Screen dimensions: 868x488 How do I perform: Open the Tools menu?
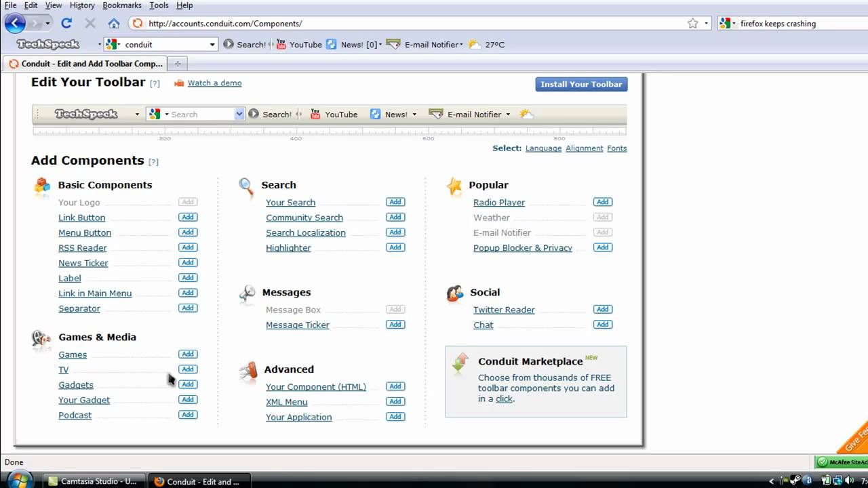tap(159, 5)
